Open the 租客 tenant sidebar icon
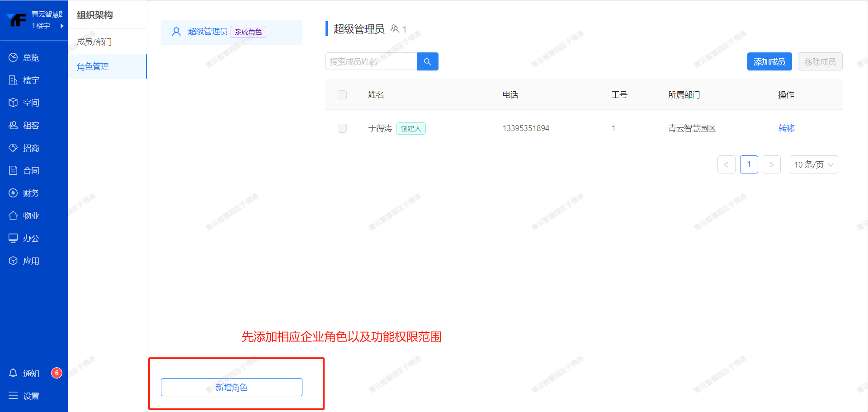Viewport: 868px width, 412px height. pyautogui.click(x=13, y=125)
